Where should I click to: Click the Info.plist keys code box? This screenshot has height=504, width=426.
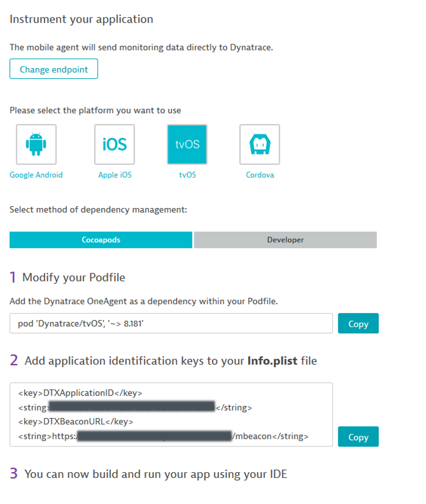[x=171, y=415]
